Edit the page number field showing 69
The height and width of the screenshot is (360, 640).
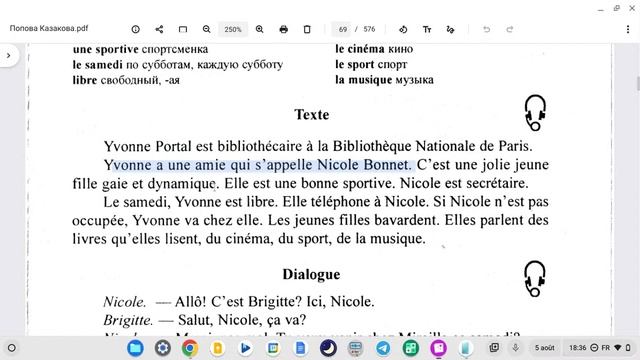[342, 29]
